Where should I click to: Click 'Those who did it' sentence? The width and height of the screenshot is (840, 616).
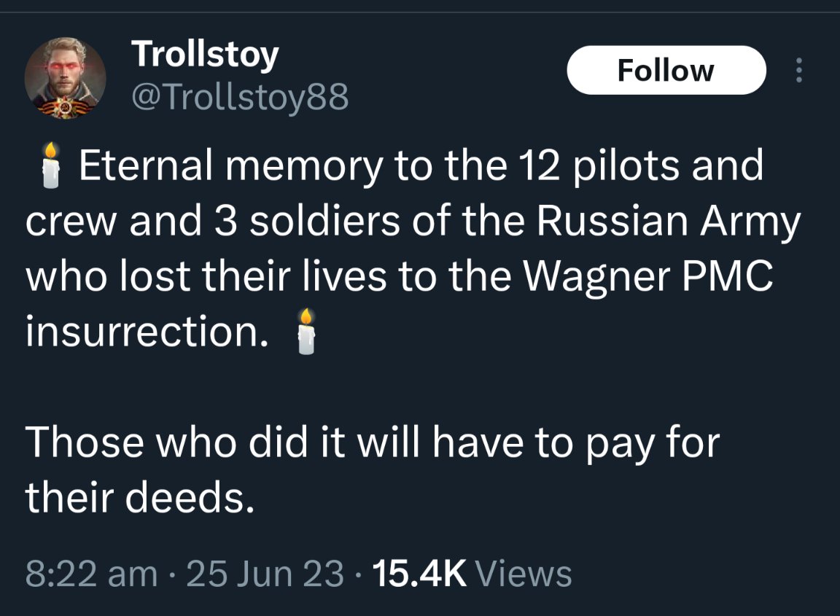184,442
